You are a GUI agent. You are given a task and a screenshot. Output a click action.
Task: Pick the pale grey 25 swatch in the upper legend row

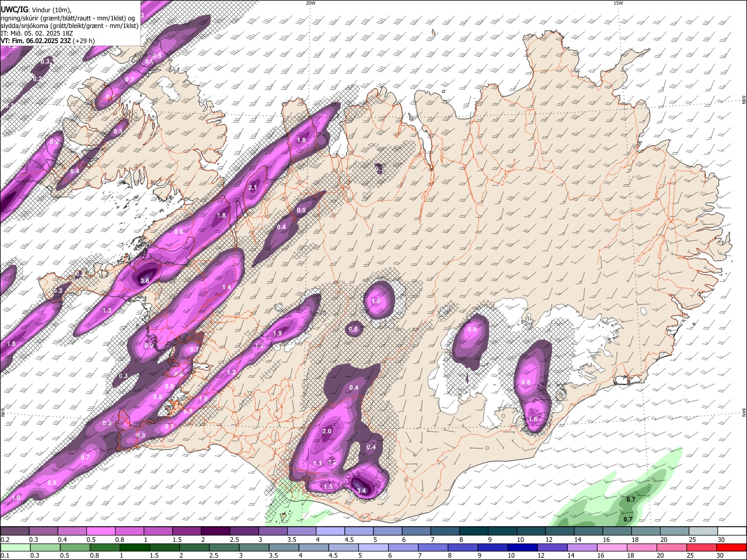click(703, 531)
